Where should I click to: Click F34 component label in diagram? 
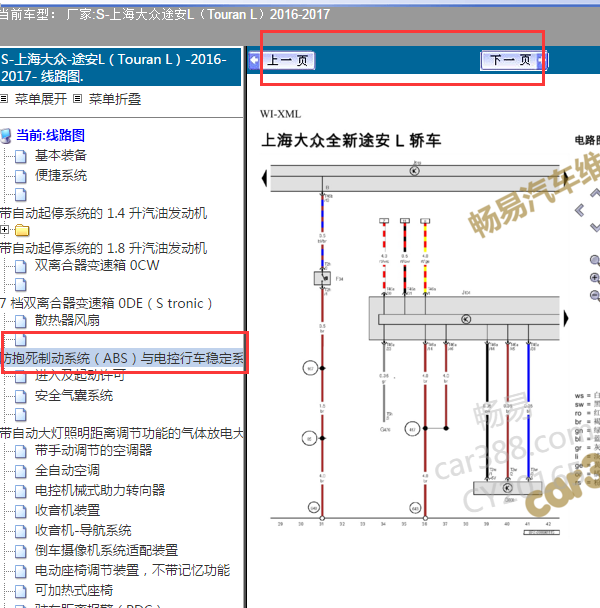[339, 279]
